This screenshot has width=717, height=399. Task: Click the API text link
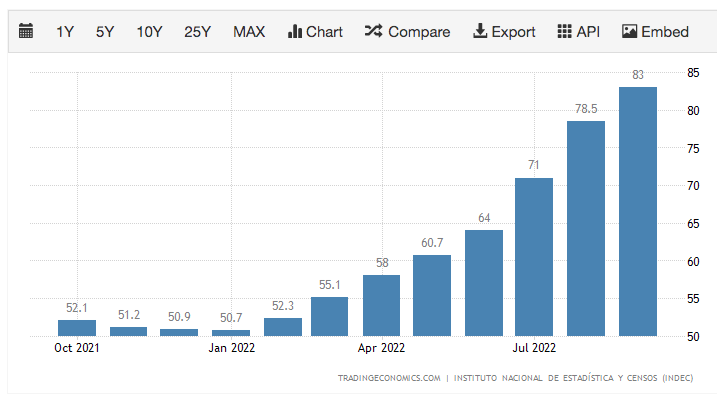pyautogui.click(x=588, y=32)
